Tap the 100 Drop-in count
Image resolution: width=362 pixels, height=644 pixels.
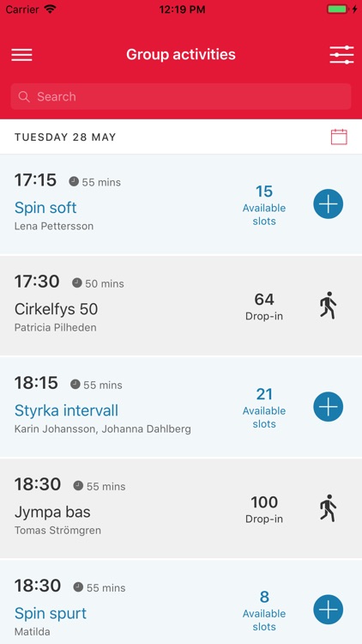[x=264, y=509]
